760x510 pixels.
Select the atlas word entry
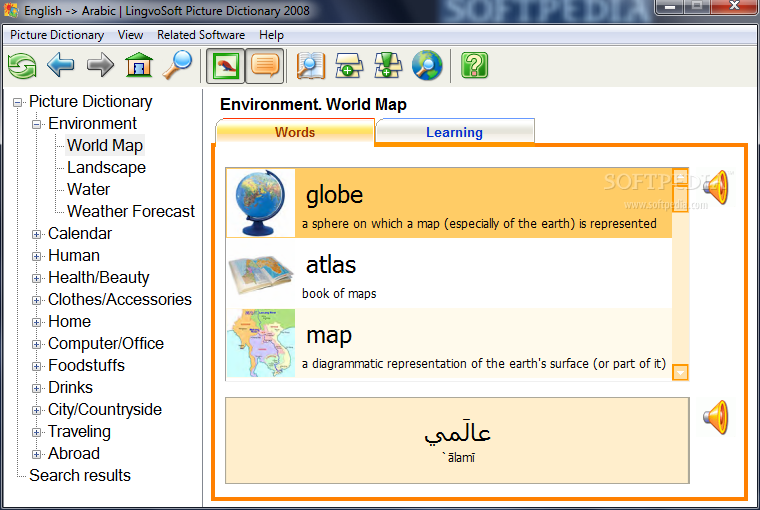[449, 273]
